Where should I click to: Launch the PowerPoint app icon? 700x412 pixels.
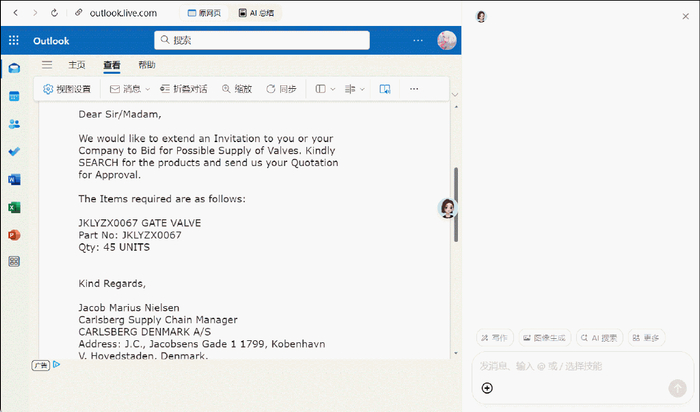click(x=14, y=235)
